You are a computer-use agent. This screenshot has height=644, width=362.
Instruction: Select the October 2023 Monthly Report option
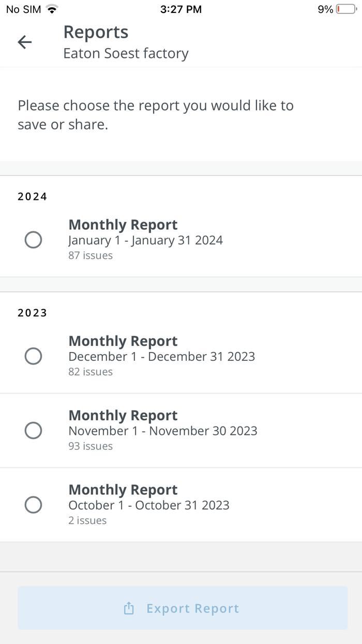(x=33, y=505)
